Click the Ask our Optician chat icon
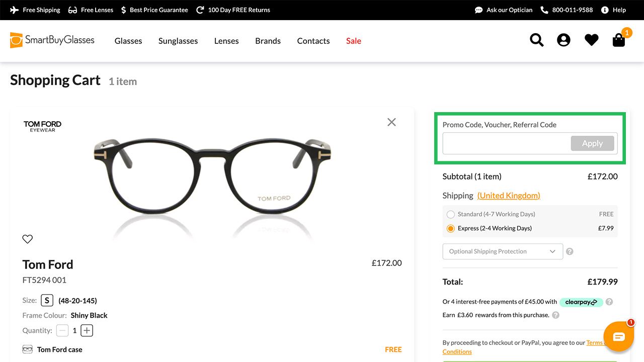This screenshot has width=644, height=362. click(479, 10)
